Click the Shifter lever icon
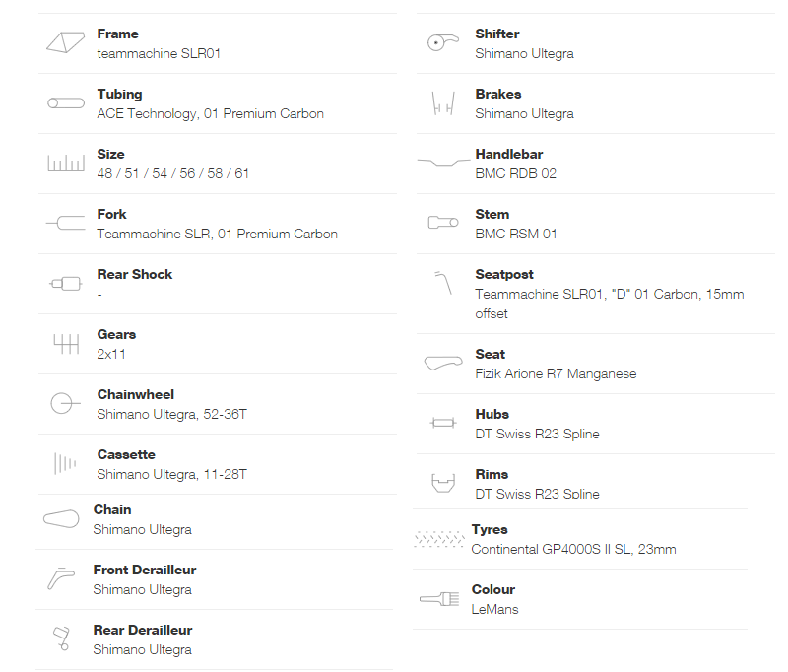 pyautogui.click(x=442, y=42)
